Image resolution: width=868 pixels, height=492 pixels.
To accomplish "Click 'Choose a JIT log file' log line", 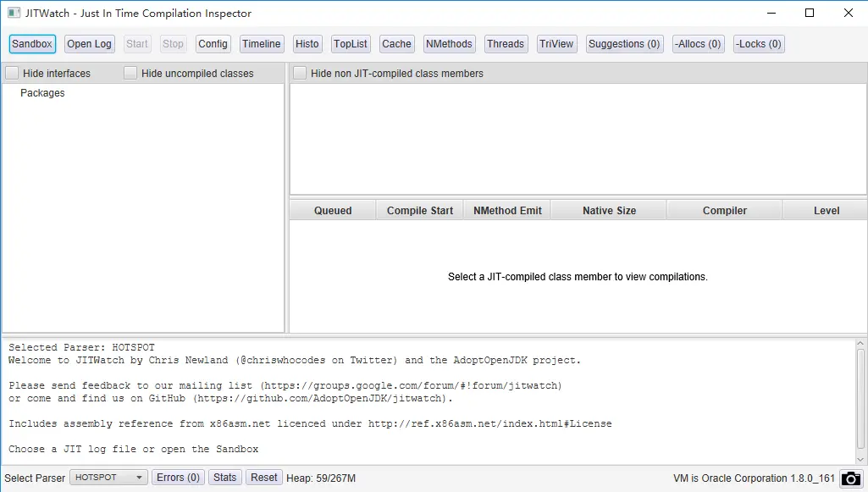I will pyautogui.click(x=134, y=449).
